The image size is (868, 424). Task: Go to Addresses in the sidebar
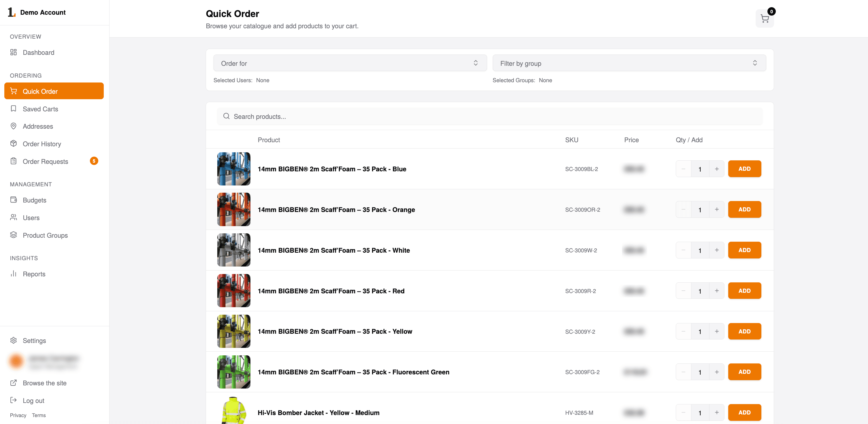(54, 126)
